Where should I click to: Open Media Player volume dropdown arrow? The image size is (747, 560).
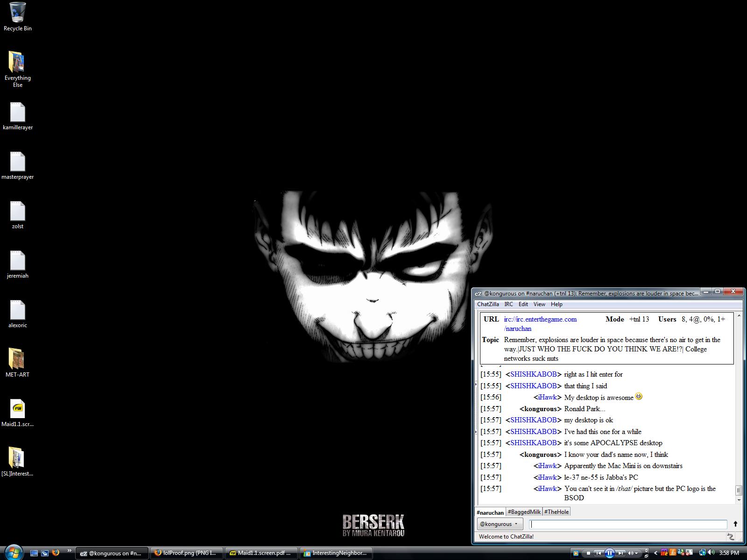pyautogui.click(x=636, y=553)
